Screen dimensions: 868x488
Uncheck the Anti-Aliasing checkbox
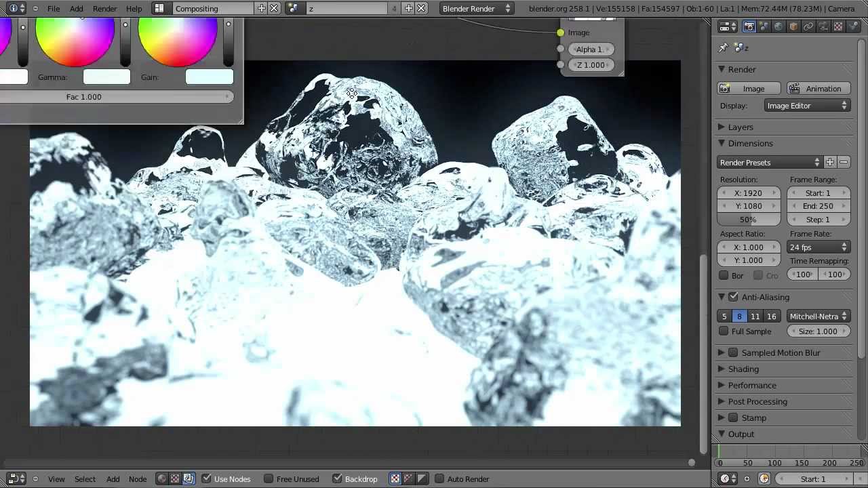coord(733,297)
